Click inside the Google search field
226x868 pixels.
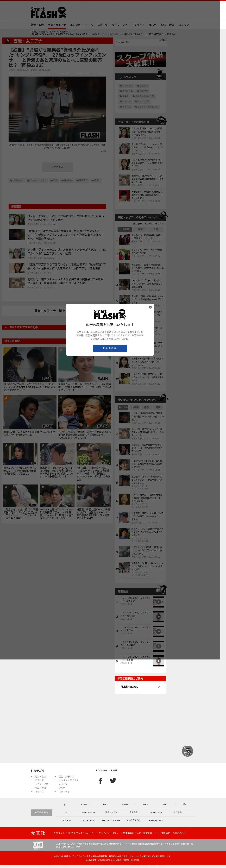click(x=137, y=42)
